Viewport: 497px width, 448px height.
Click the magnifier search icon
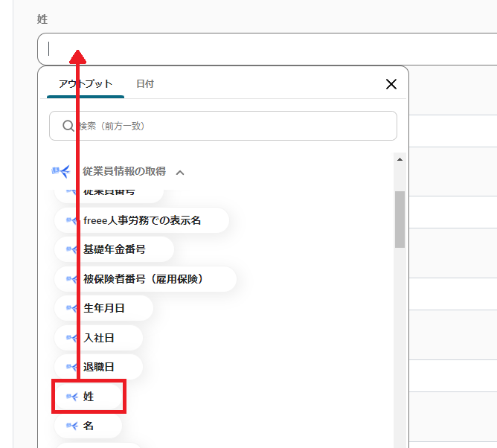coord(68,126)
